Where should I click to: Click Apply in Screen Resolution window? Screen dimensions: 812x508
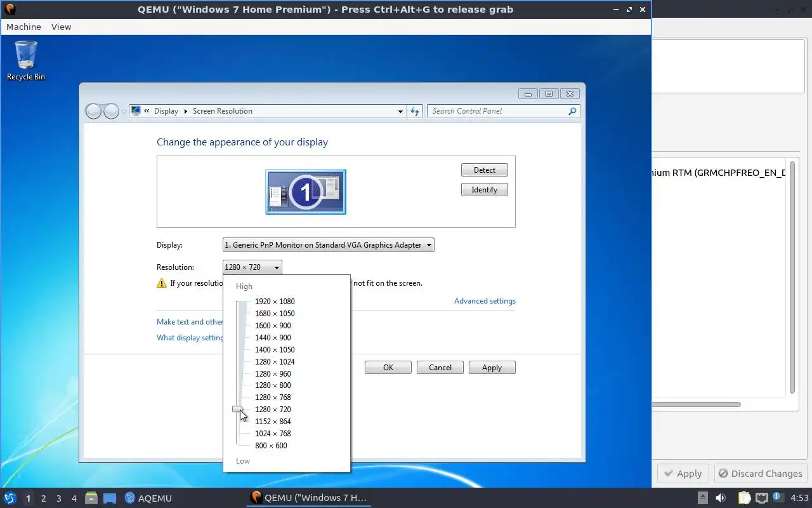pyautogui.click(x=492, y=368)
